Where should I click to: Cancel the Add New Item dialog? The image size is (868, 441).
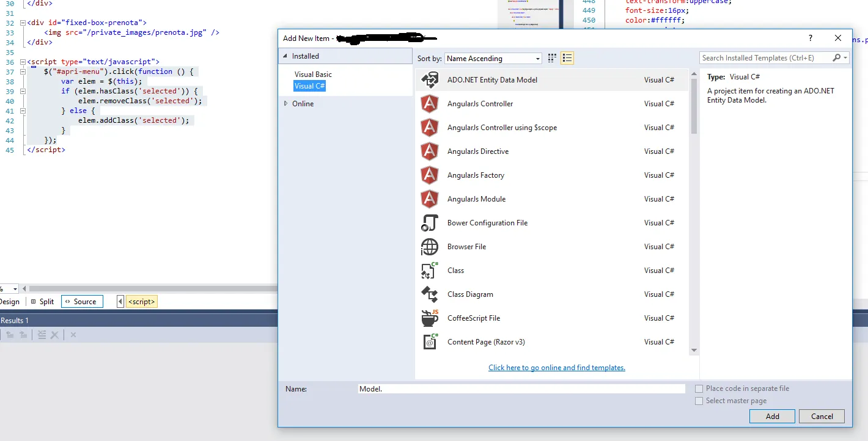(x=822, y=417)
